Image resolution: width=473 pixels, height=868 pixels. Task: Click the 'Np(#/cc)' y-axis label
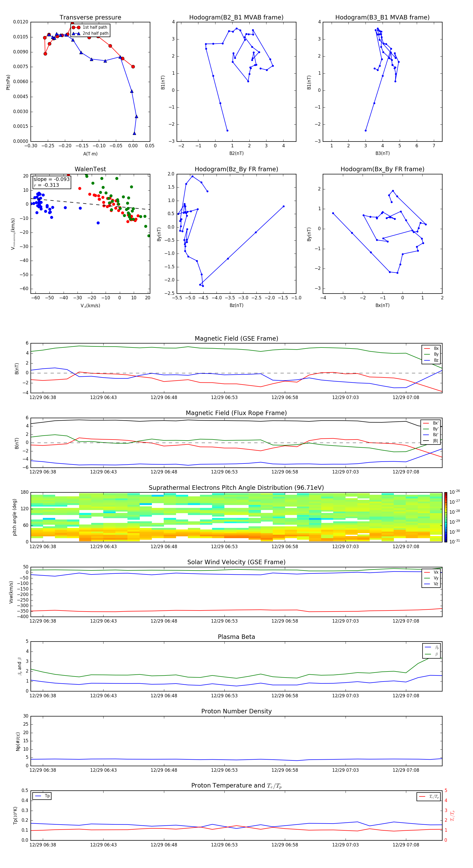pyautogui.click(x=18, y=741)
